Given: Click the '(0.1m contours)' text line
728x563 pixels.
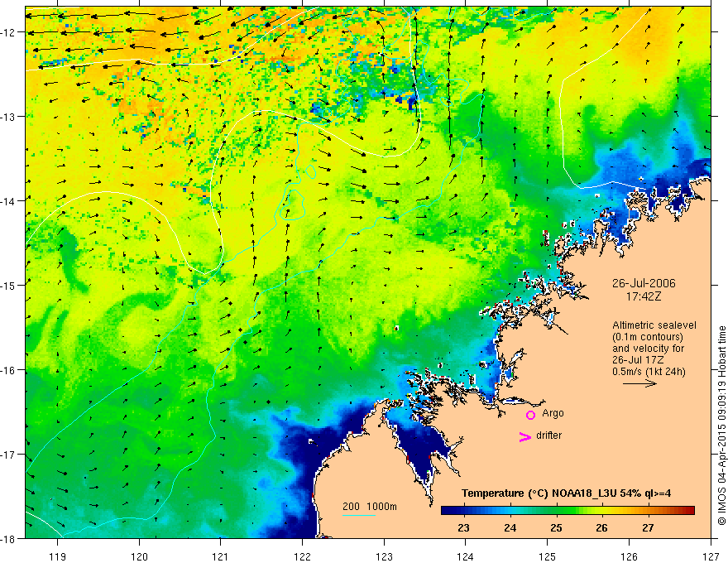Looking at the screenshot, I should tap(647, 337).
